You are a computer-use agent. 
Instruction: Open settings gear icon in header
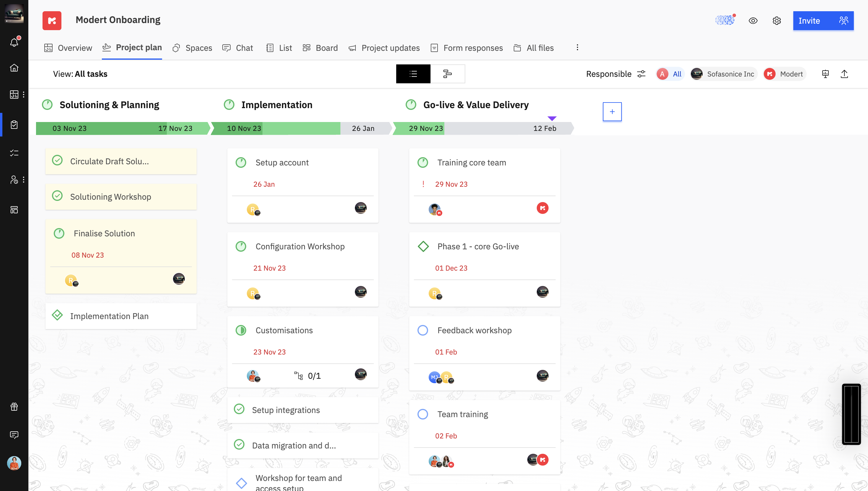[x=776, y=21]
